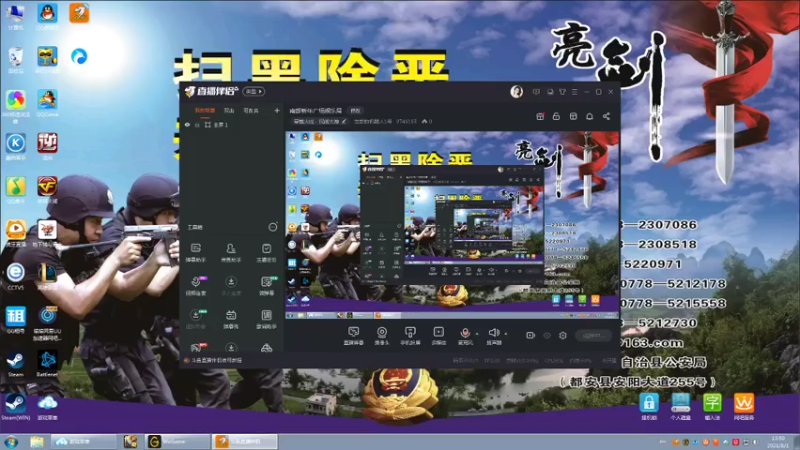Image resolution: width=800 pixels, height=450 pixels.
Task: Add a window capture source
Action: [353, 336]
